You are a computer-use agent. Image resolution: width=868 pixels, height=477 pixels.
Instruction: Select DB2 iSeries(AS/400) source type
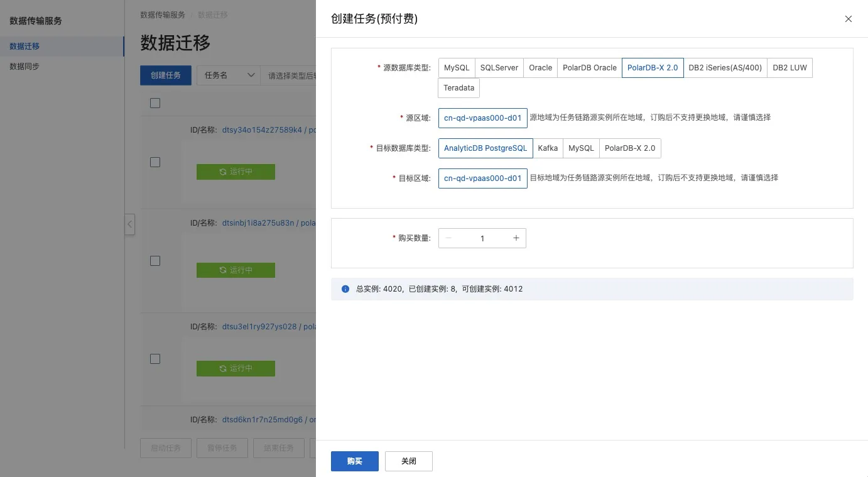coord(725,68)
